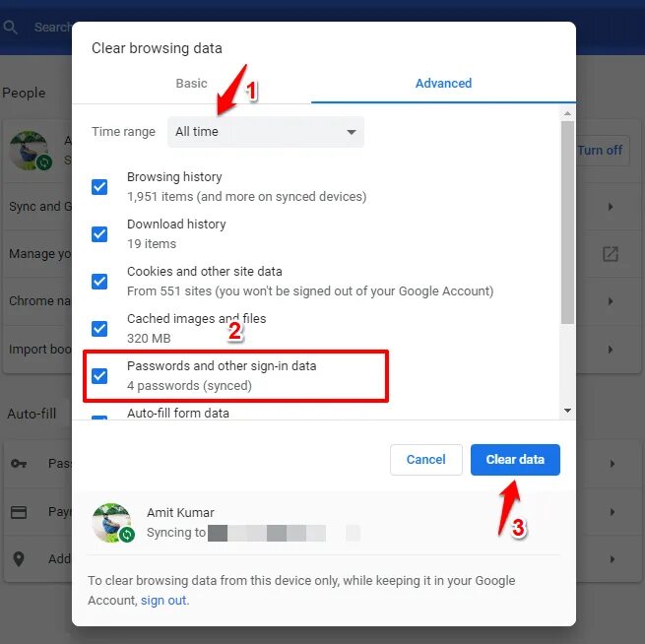The height and width of the screenshot is (644, 645).
Task: Click the location pin addresses icon
Action: point(19,559)
